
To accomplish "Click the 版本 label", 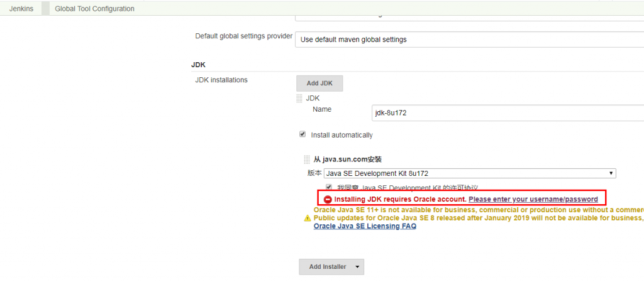I will [314, 173].
